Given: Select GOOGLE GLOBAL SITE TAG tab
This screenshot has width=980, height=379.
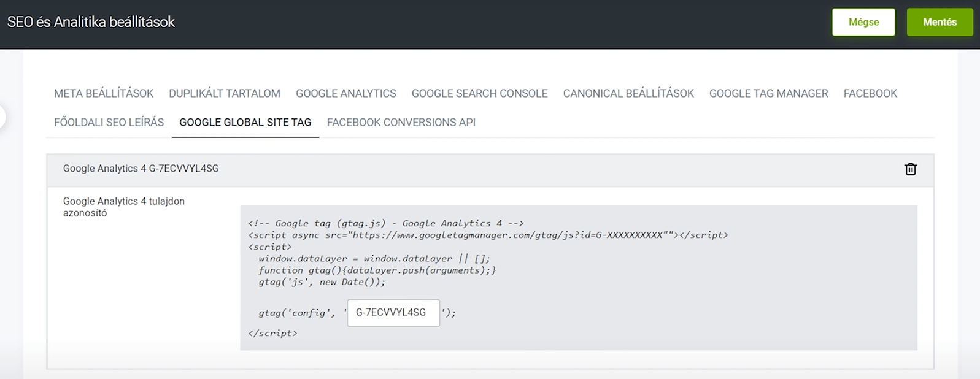Looking at the screenshot, I should click(x=245, y=122).
